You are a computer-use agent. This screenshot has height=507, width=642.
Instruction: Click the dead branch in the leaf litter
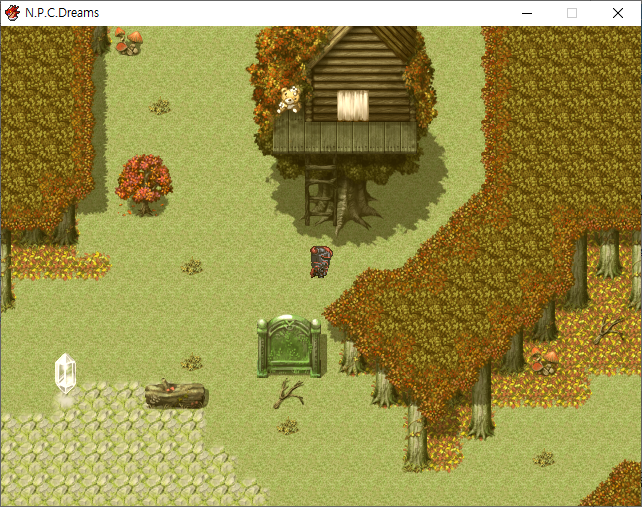click(610, 330)
